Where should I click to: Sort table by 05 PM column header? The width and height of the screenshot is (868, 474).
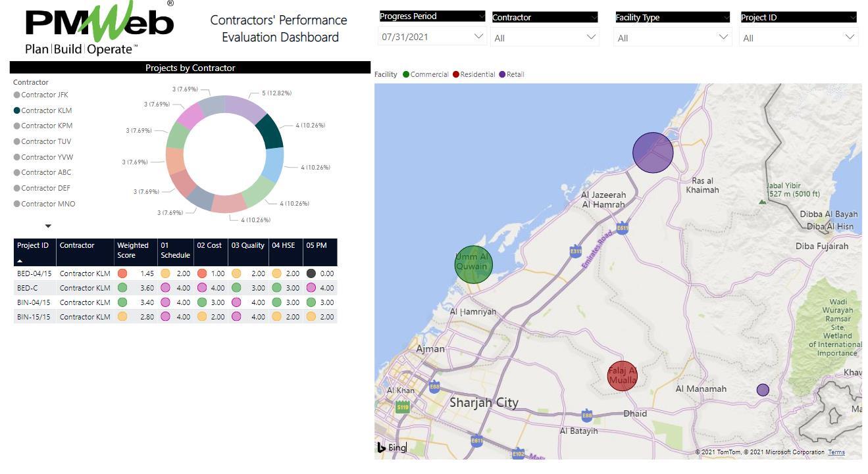pyautogui.click(x=320, y=252)
